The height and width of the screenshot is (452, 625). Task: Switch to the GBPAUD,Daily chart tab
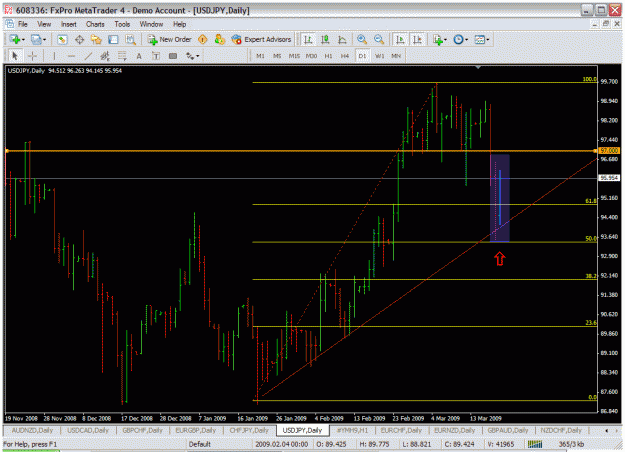[508, 430]
